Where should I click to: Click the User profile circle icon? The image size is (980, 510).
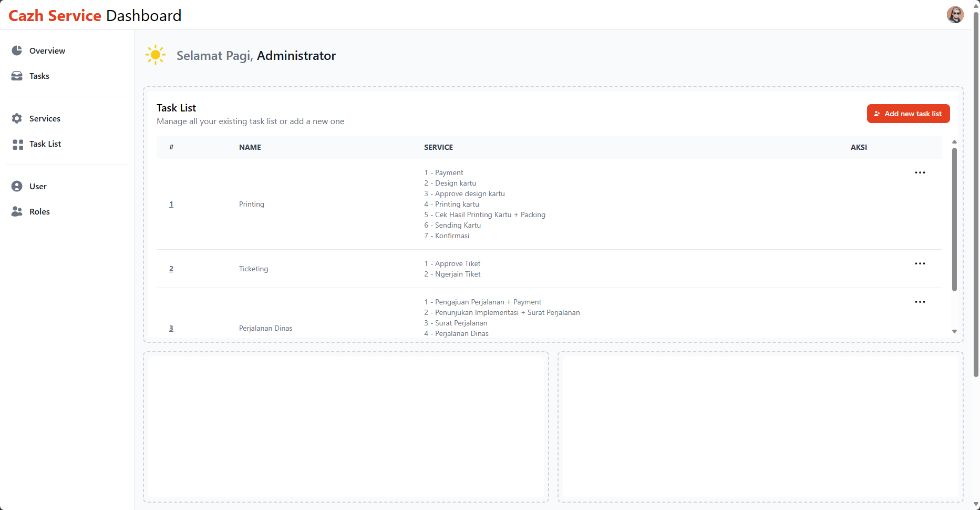coord(17,186)
